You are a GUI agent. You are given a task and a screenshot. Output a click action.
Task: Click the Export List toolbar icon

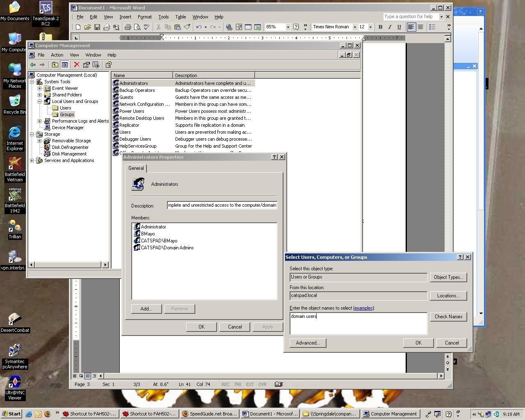(96, 65)
